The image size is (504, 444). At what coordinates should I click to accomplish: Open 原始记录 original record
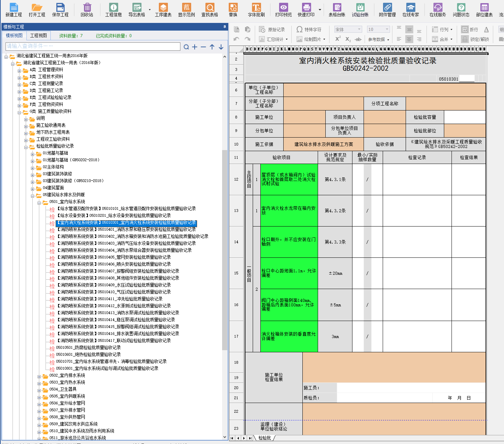pos(272,30)
